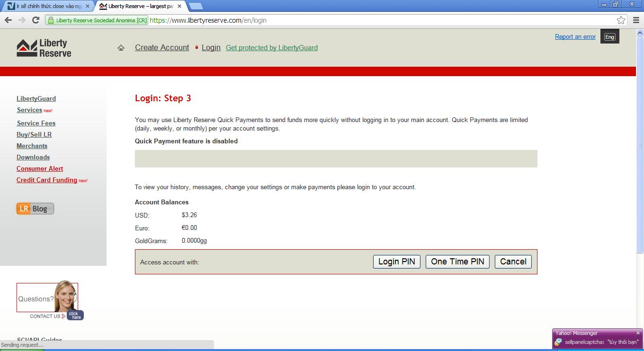Open the LibertyGuard sidebar link

point(36,98)
